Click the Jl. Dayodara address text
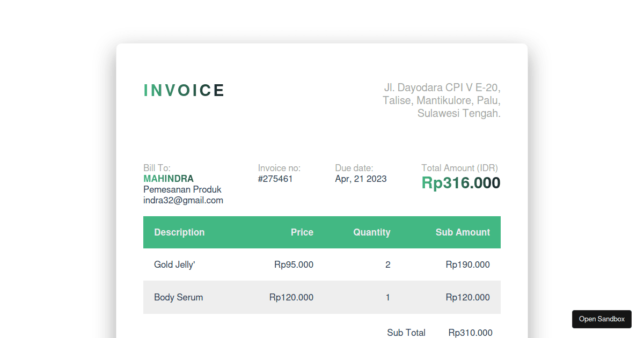 tap(442, 100)
